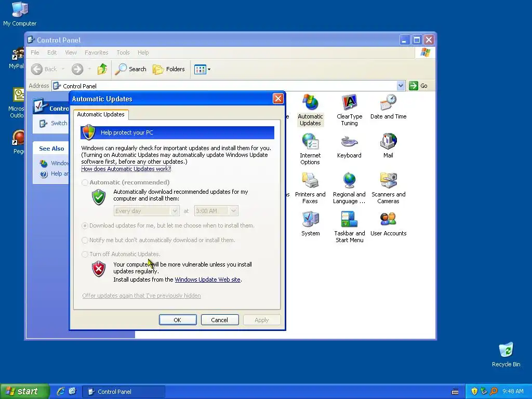Click Offer updates again previously hidden link
The height and width of the screenshot is (399, 532).
point(141,296)
